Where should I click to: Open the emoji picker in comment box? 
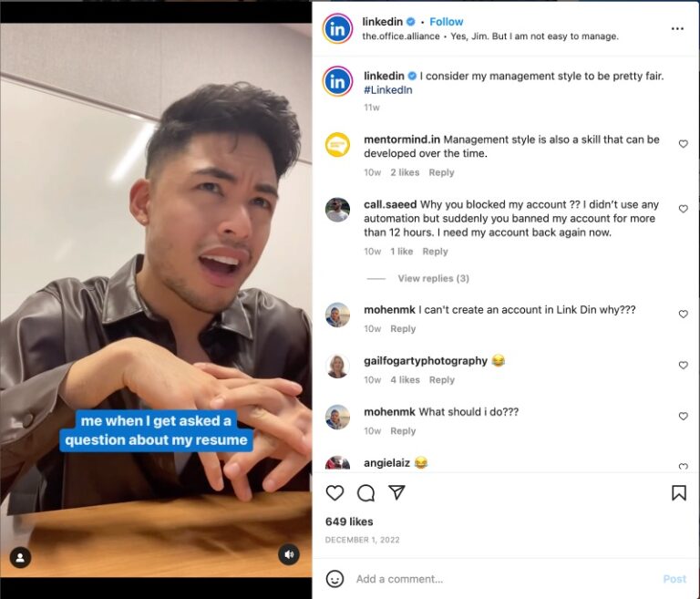pos(335,579)
